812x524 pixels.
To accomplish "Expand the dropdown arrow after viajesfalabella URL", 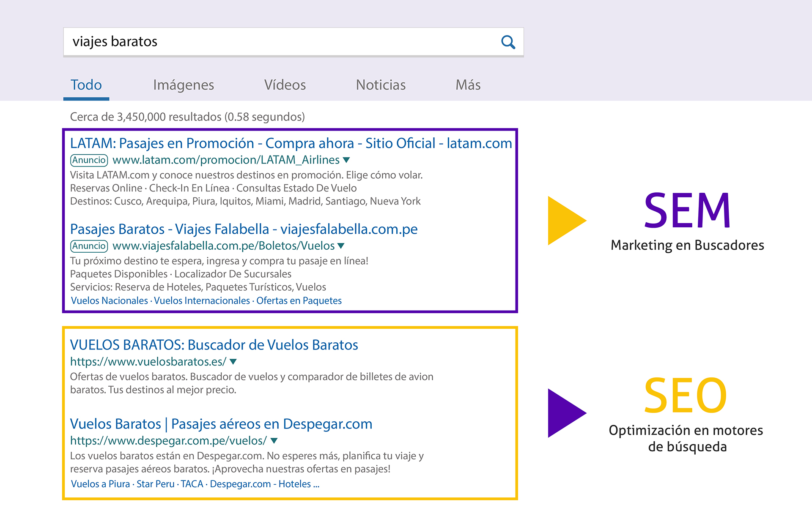I will [341, 246].
